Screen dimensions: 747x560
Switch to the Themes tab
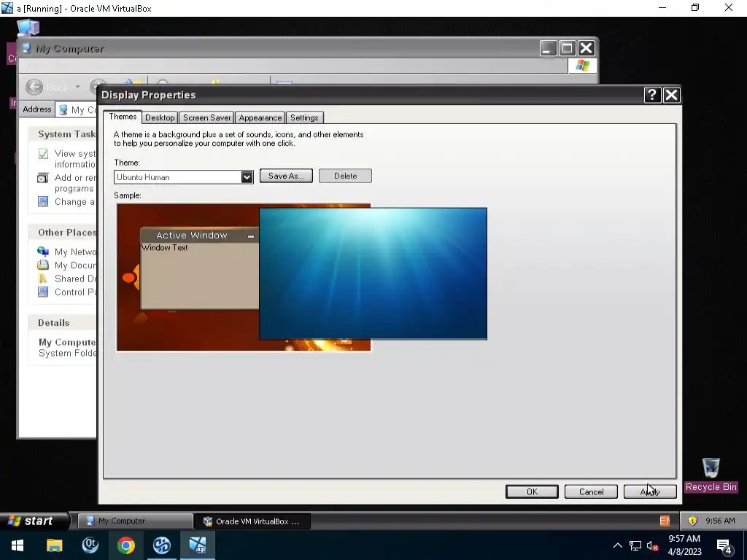123,117
